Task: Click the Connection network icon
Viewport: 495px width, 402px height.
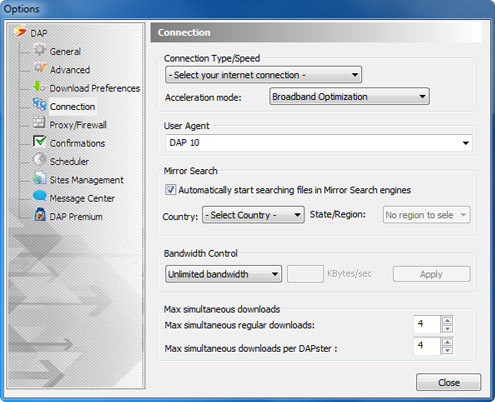Action: (39, 104)
